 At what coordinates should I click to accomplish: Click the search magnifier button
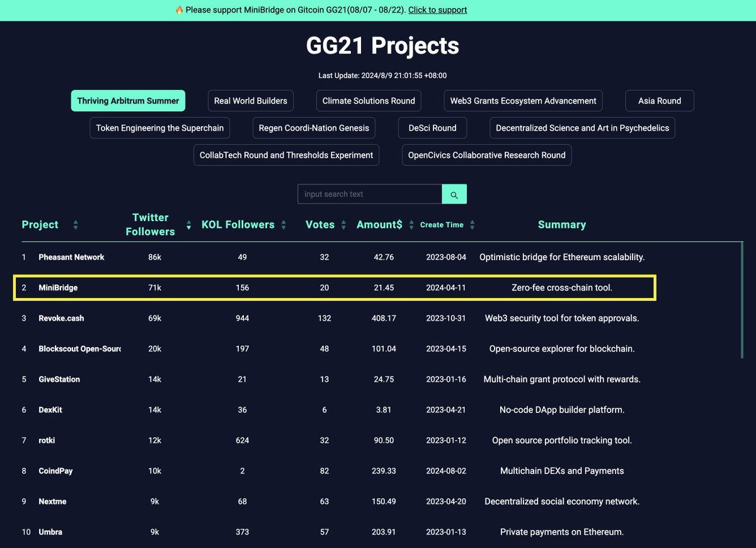coord(454,194)
